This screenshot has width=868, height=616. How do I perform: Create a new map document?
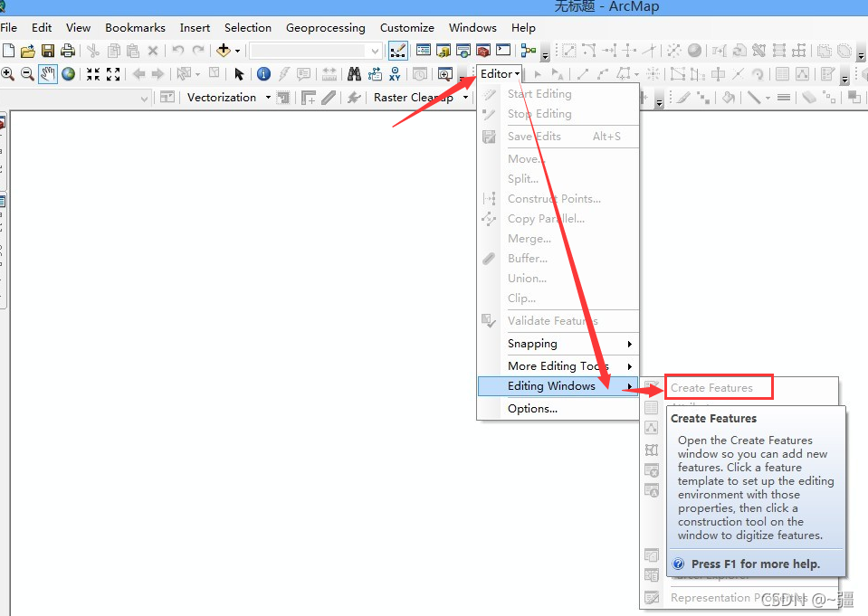click(8, 51)
